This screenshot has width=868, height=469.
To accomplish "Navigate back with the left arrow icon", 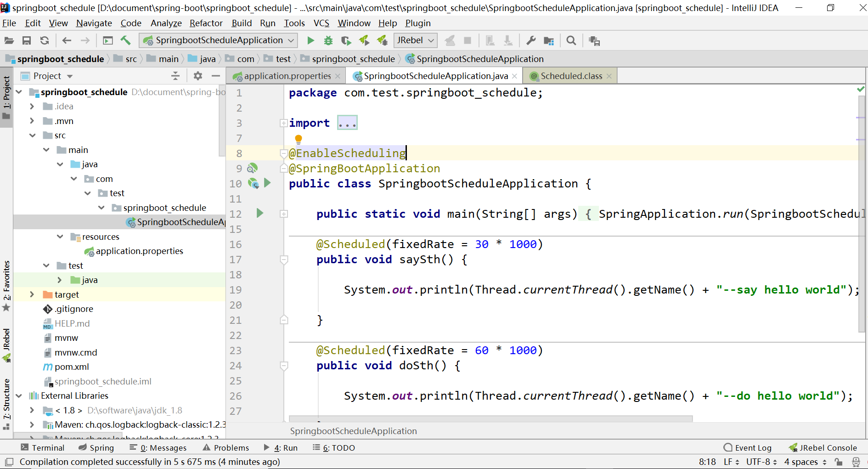I will click(x=67, y=41).
